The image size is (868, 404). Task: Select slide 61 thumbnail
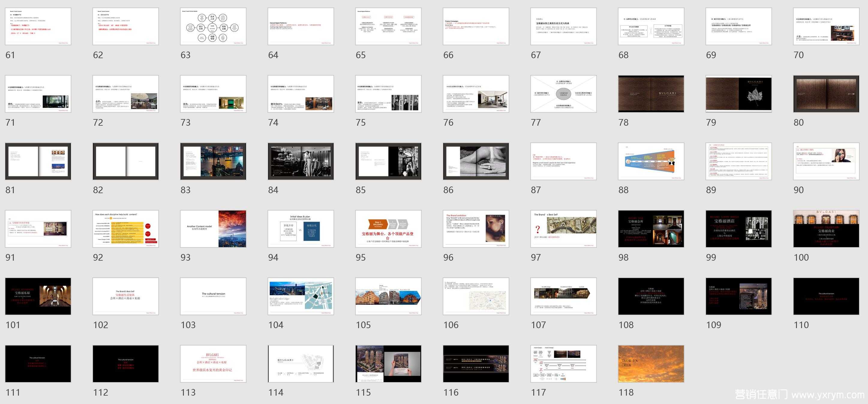tap(38, 26)
